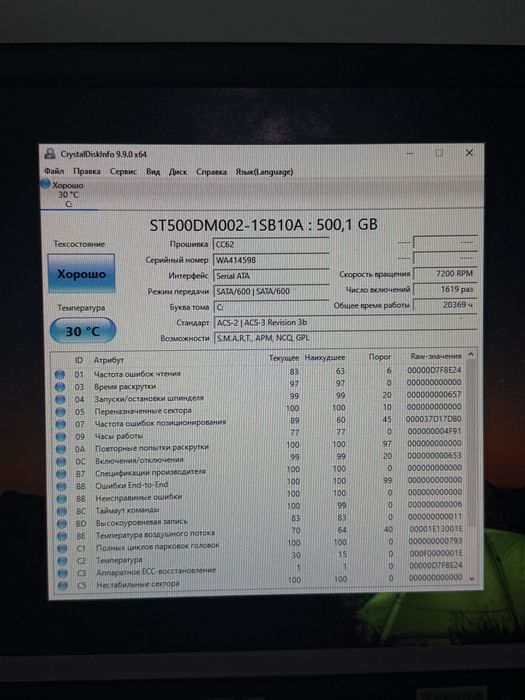Open the Правка menu

tap(87, 171)
